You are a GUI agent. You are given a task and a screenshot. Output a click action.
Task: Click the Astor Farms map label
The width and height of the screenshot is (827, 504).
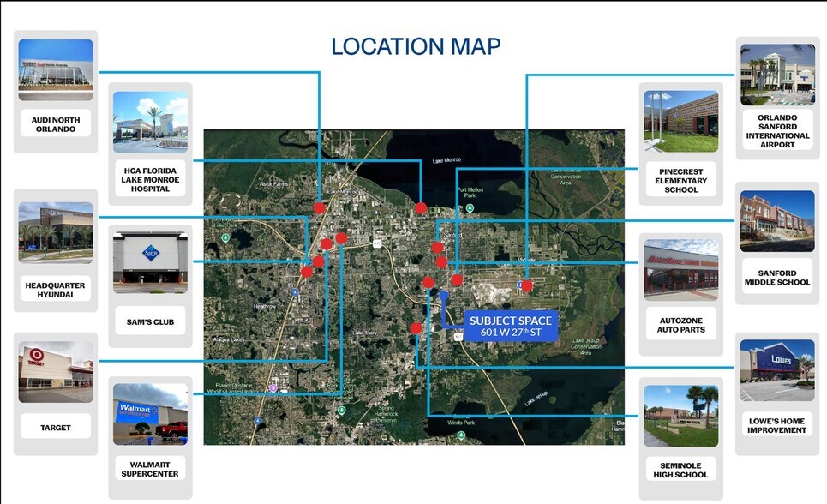(274, 184)
